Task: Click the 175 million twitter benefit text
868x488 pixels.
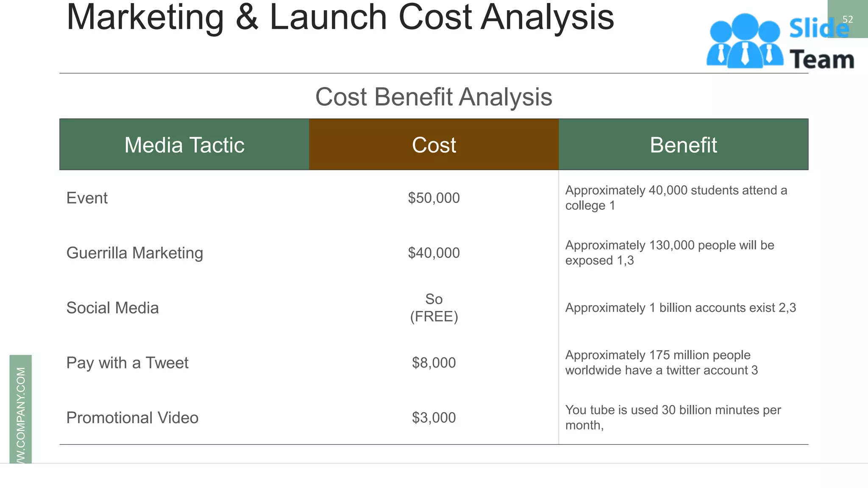Action: tap(662, 363)
